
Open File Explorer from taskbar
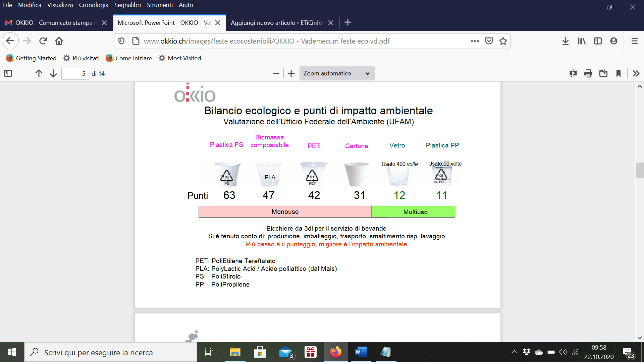click(235, 352)
